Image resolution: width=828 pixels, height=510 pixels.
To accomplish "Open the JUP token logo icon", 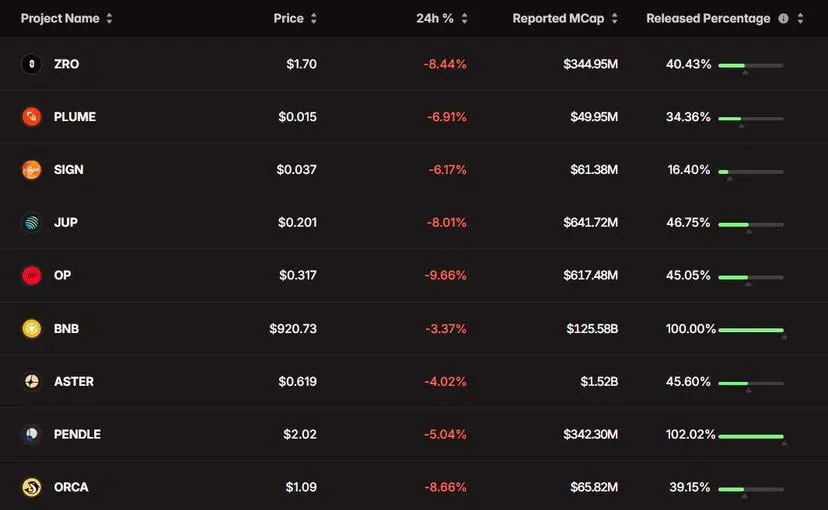I will (x=31, y=223).
